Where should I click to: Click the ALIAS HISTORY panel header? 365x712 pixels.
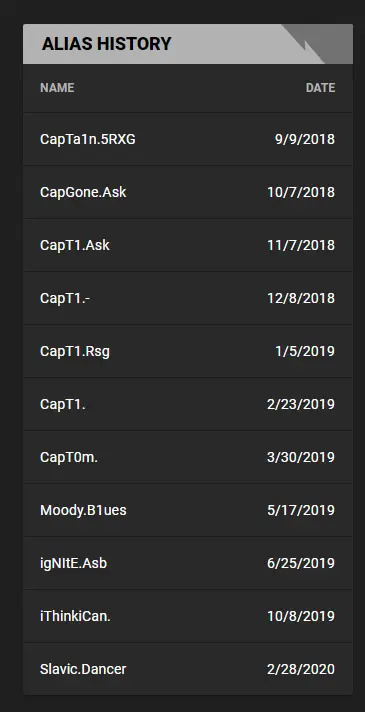click(187, 44)
